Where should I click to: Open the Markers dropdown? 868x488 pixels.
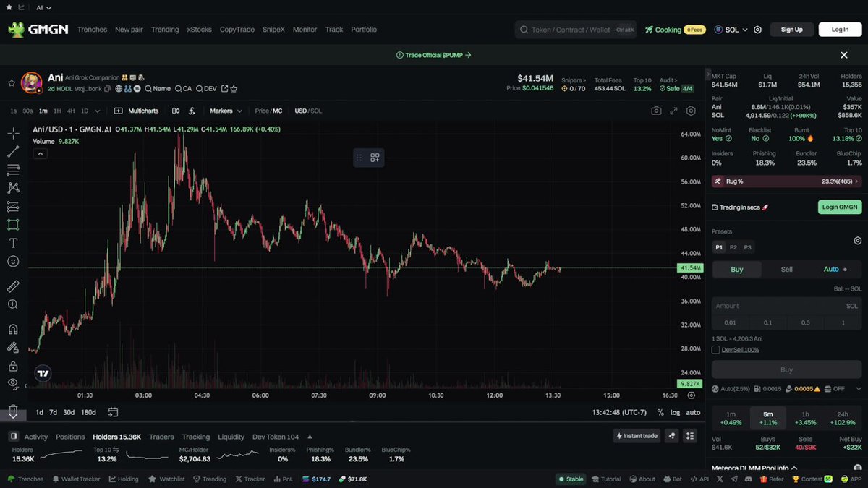pos(225,111)
